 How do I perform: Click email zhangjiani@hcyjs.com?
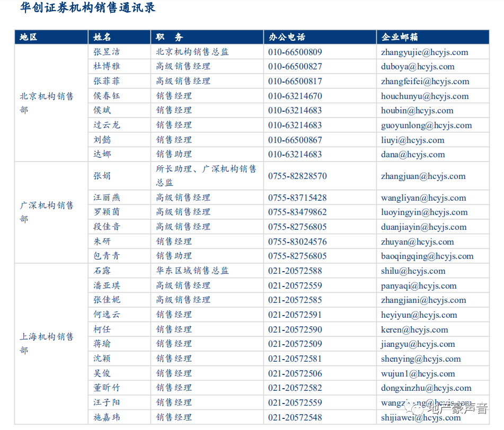tap(423, 301)
